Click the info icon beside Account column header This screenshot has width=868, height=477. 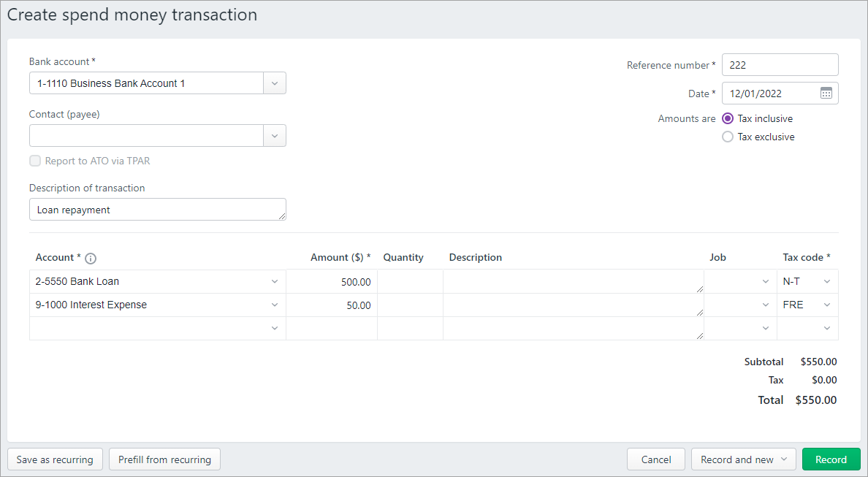91,258
